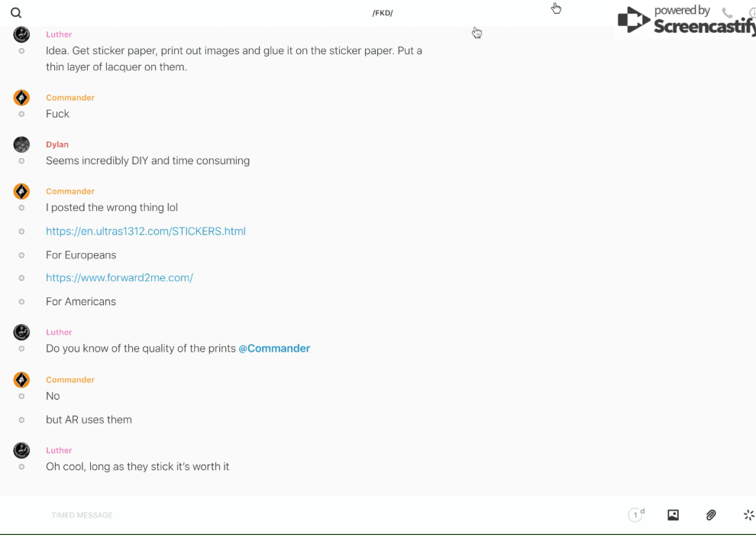
Task: Click the burst icon in message bar
Action: tap(748, 515)
